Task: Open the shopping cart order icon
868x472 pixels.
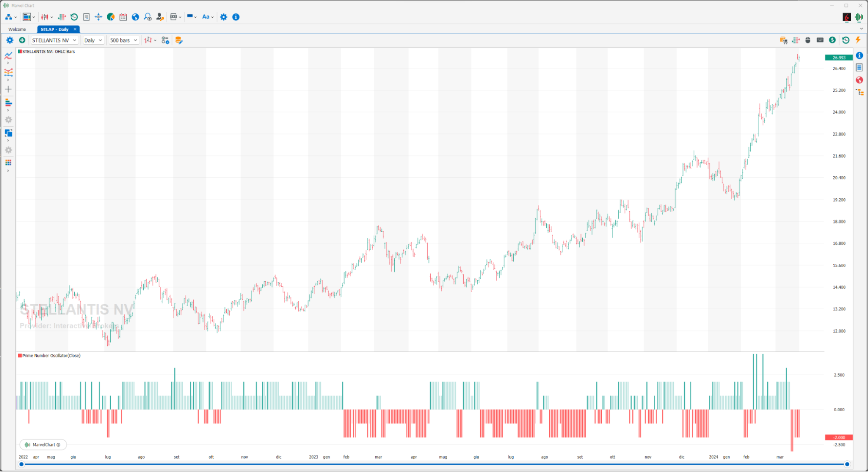Action: coord(784,40)
